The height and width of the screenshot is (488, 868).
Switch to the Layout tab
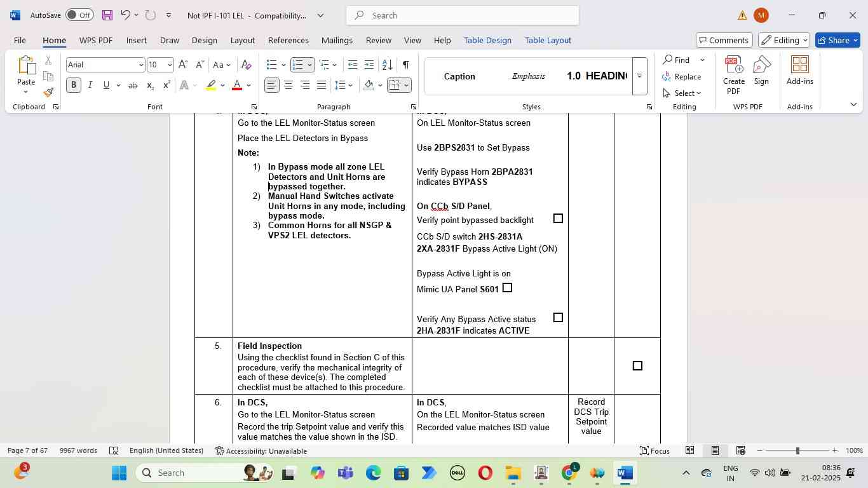pyautogui.click(x=242, y=40)
